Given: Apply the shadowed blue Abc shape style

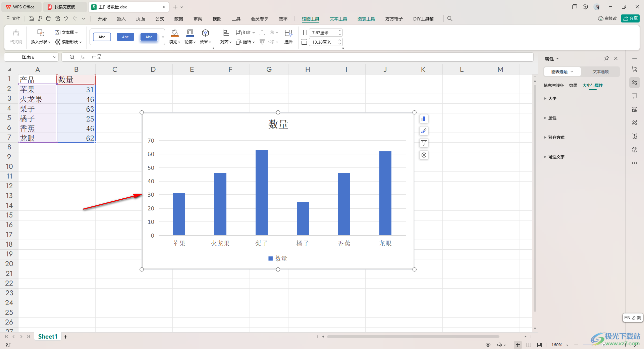Looking at the screenshot, I should click(149, 37).
